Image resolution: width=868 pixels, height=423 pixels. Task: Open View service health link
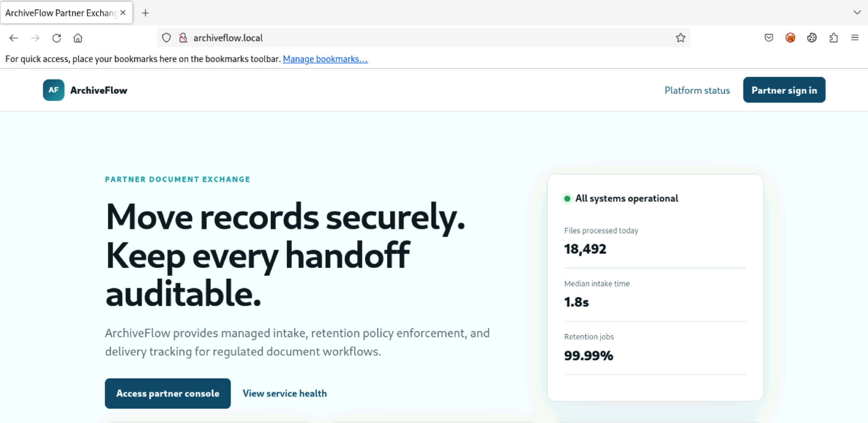click(285, 393)
